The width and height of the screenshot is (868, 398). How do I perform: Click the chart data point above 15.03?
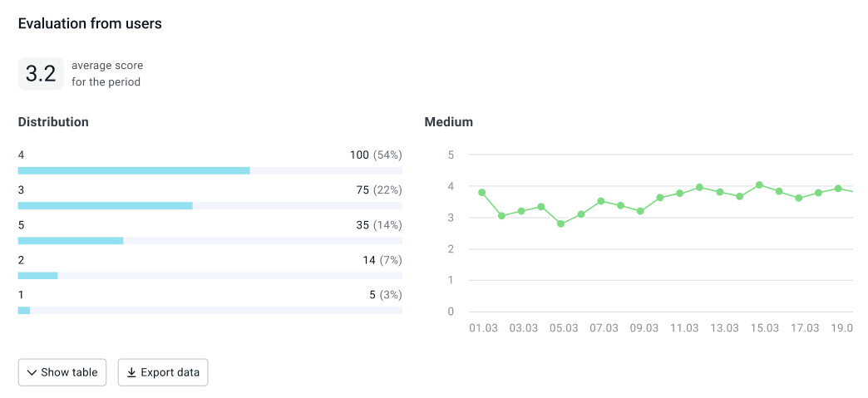[759, 184]
